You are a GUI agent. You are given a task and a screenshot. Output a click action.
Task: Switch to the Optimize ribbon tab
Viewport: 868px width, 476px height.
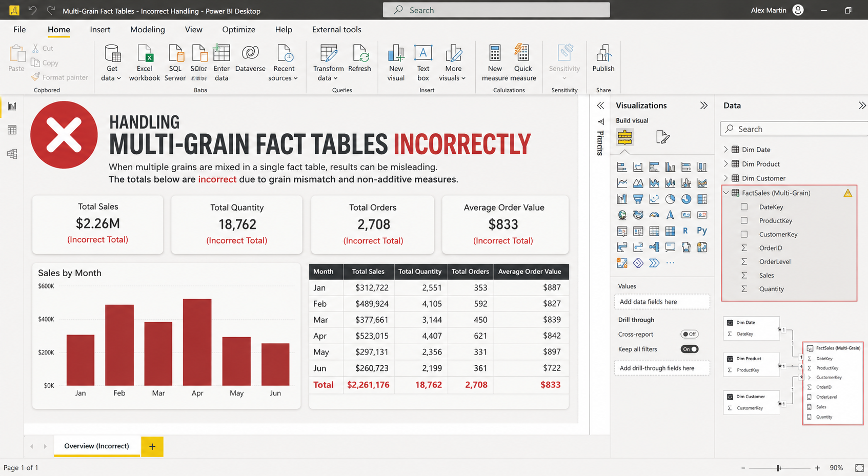(x=238, y=30)
